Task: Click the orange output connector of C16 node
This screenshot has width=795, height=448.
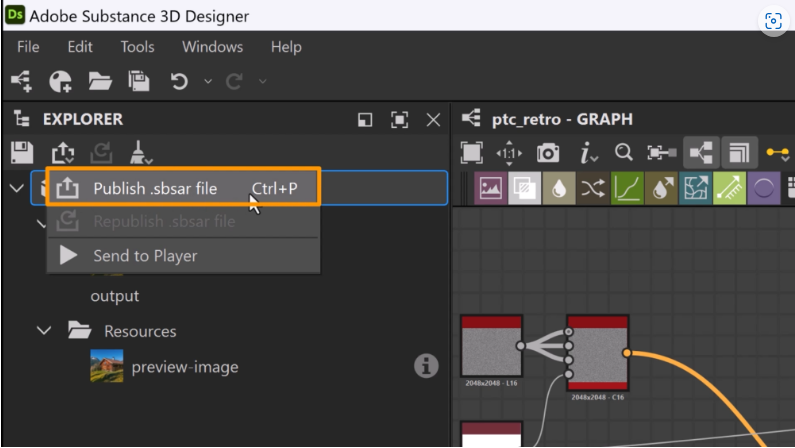Action: tap(627, 353)
